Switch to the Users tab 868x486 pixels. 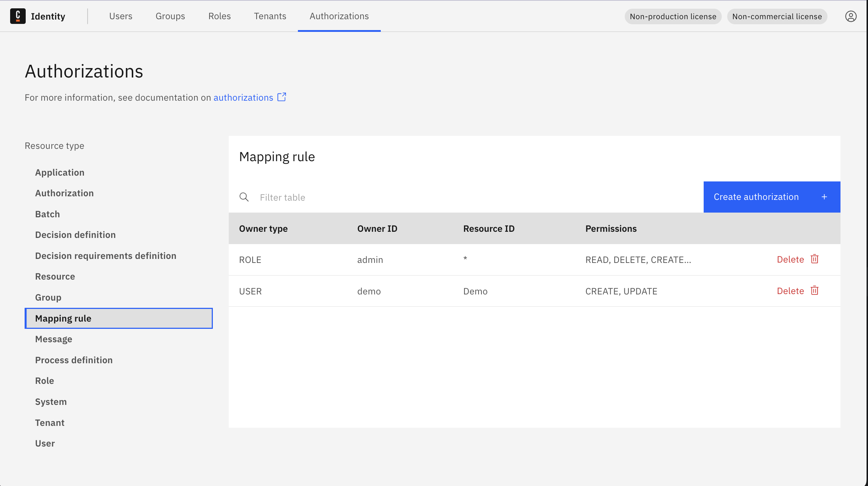pos(121,16)
